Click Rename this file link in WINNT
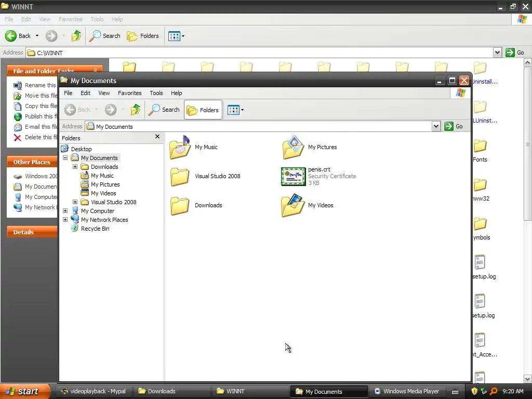This screenshot has width=532, height=399. [x=40, y=85]
